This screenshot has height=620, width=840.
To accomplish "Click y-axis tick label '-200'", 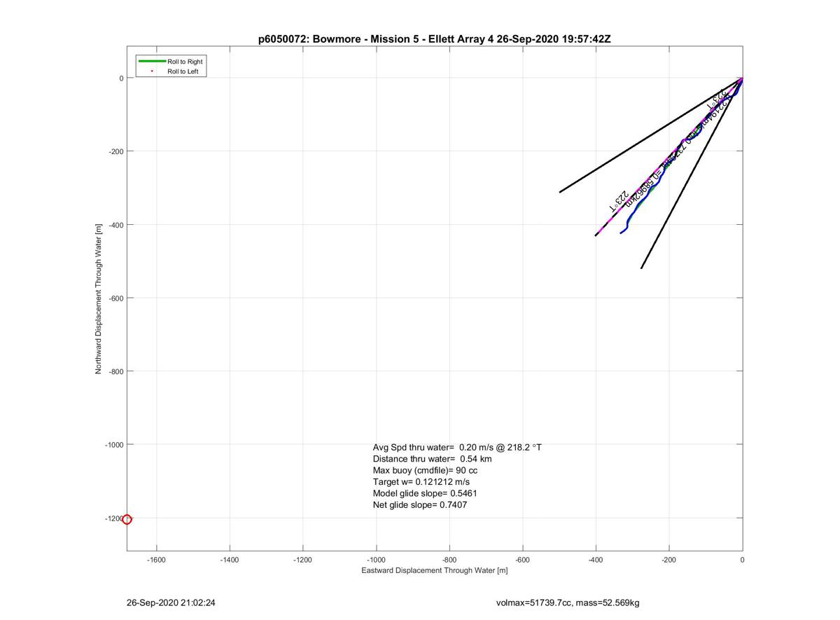I will (x=115, y=151).
